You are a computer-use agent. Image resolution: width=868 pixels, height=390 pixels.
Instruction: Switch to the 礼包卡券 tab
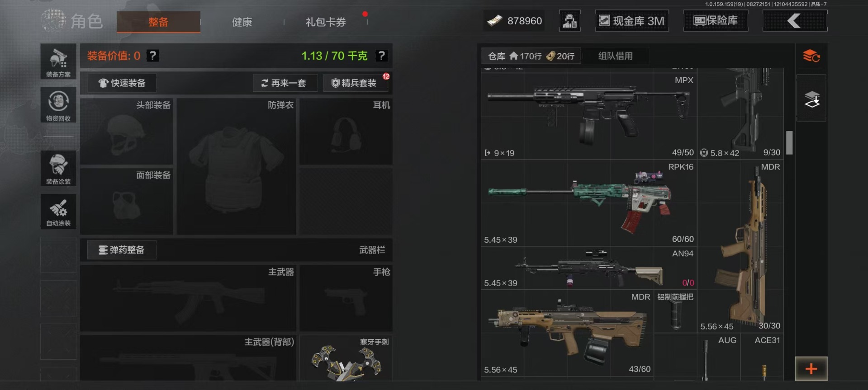[x=326, y=22]
